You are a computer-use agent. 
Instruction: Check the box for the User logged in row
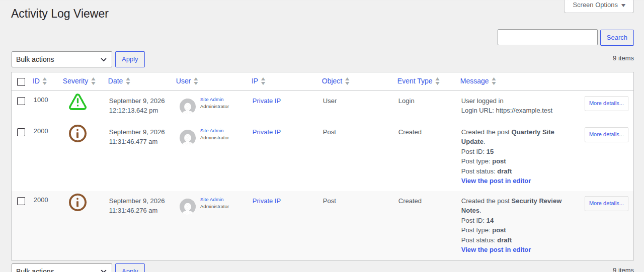pos(21,101)
